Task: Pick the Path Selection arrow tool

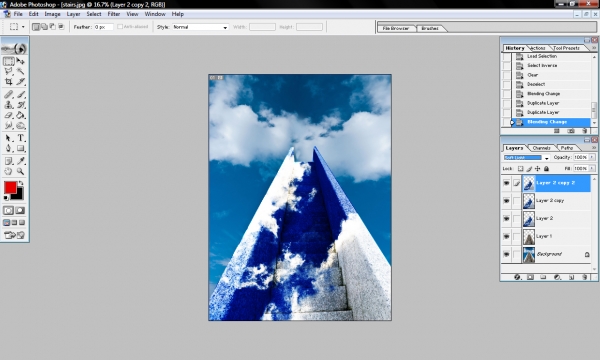Action: 8,138
